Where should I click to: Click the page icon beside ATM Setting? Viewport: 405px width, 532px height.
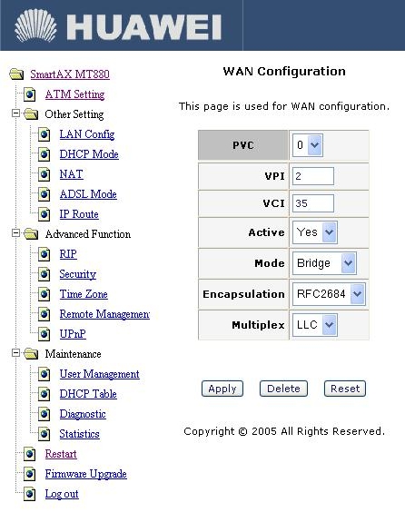[x=30, y=94]
